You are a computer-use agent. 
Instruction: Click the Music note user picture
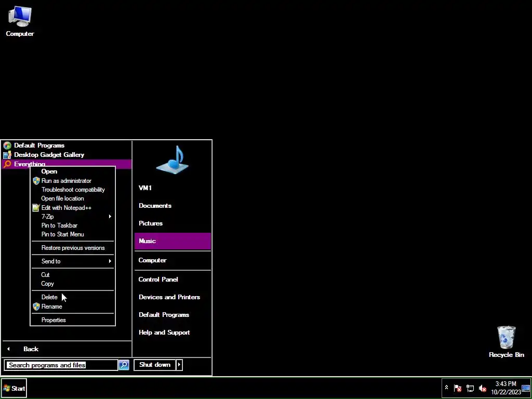coord(172,160)
